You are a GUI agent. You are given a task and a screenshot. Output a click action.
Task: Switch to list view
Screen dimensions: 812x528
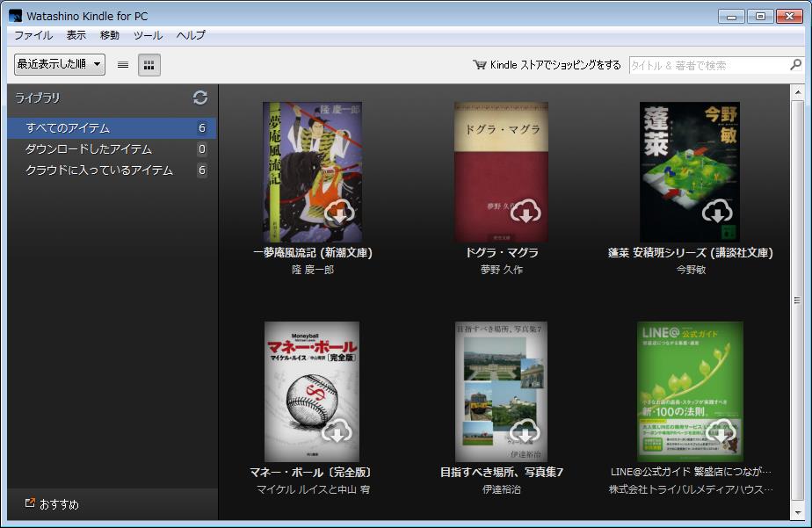tap(123, 65)
